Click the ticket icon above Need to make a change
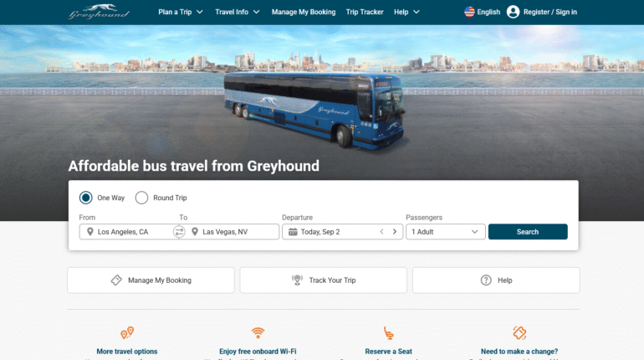Image resolution: width=644 pixels, height=360 pixels. point(519,332)
